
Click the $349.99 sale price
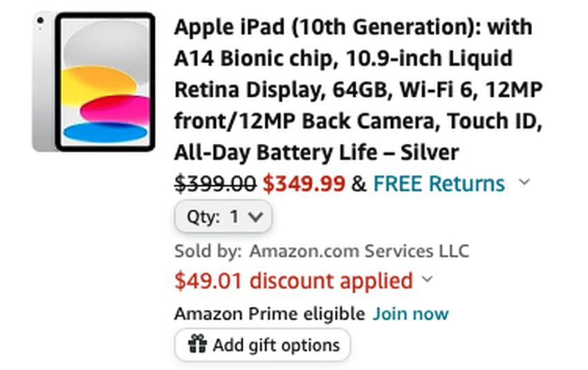click(304, 184)
